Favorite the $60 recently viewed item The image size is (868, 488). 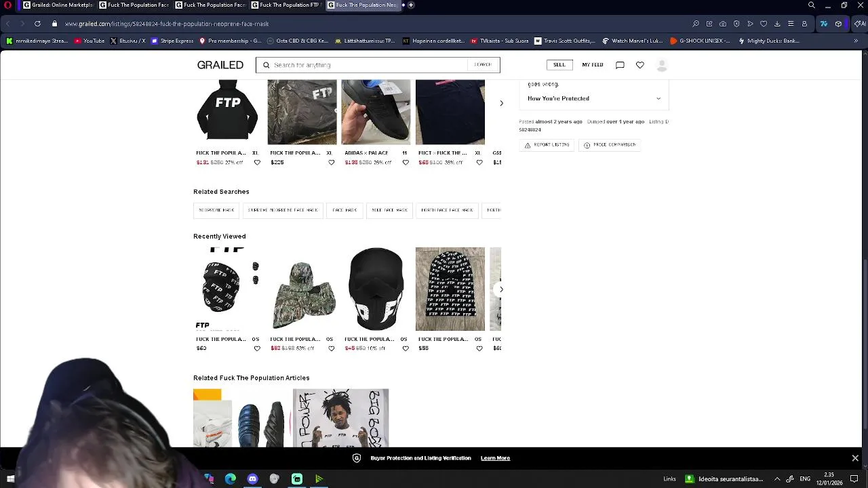click(257, 348)
